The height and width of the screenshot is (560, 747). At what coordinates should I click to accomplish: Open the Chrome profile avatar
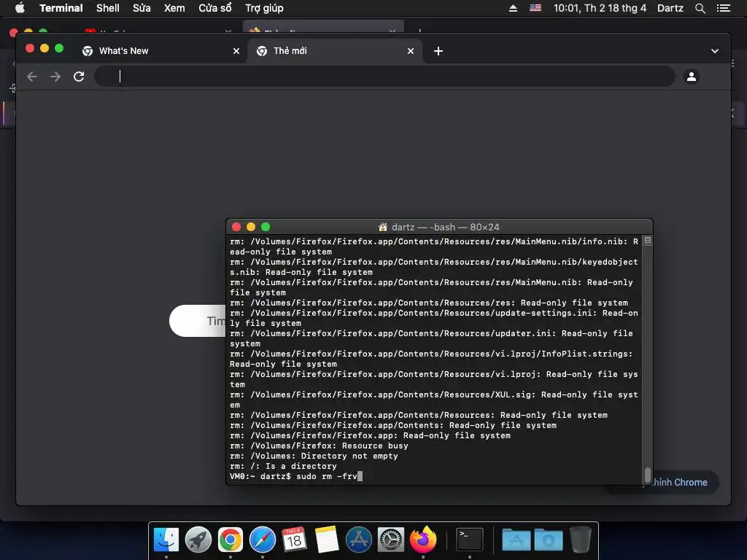pos(692,76)
